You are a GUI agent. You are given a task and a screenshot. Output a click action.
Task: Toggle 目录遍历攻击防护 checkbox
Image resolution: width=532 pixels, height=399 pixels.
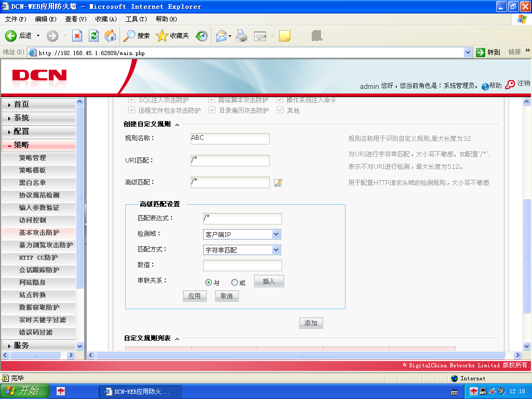pyautogui.click(x=212, y=110)
